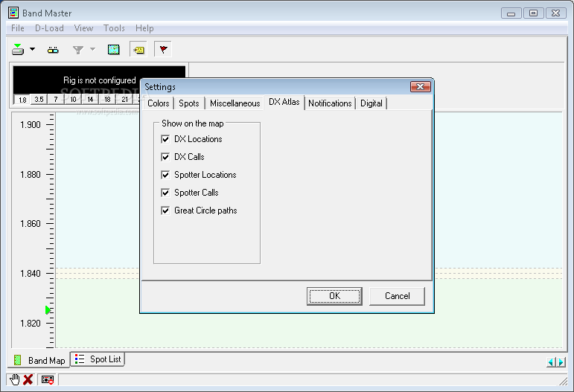Select the 1.8 MHz band button
Image resolution: width=574 pixels, height=392 pixels.
[x=22, y=100]
